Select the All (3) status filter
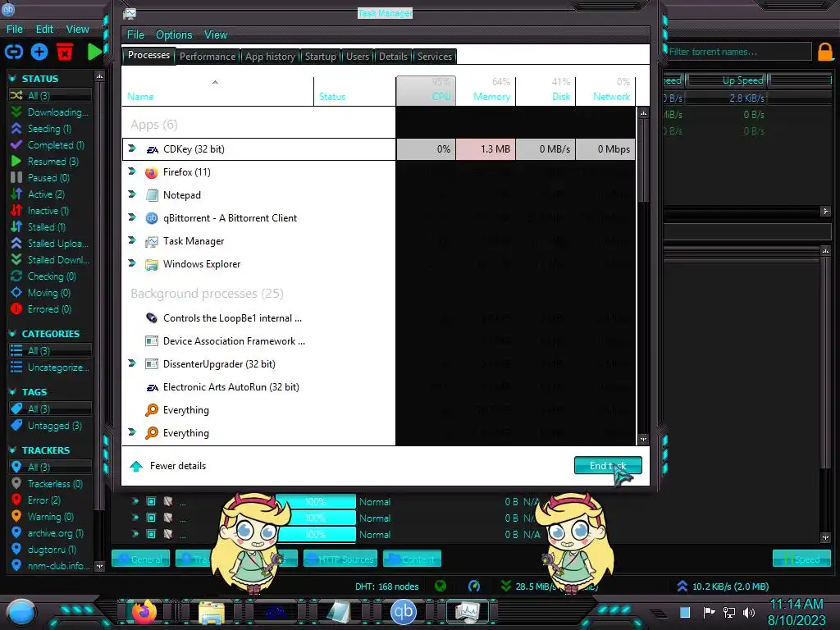 [50, 95]
